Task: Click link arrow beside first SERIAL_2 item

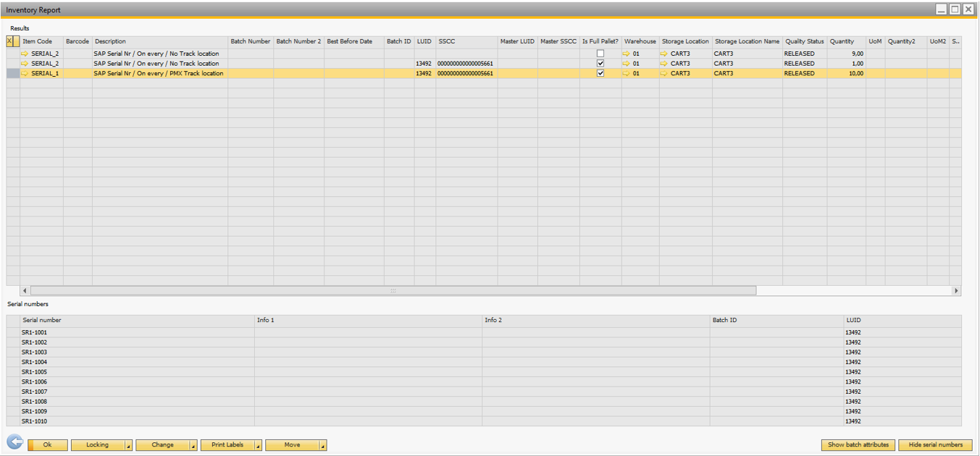Action: coord(25,54)
